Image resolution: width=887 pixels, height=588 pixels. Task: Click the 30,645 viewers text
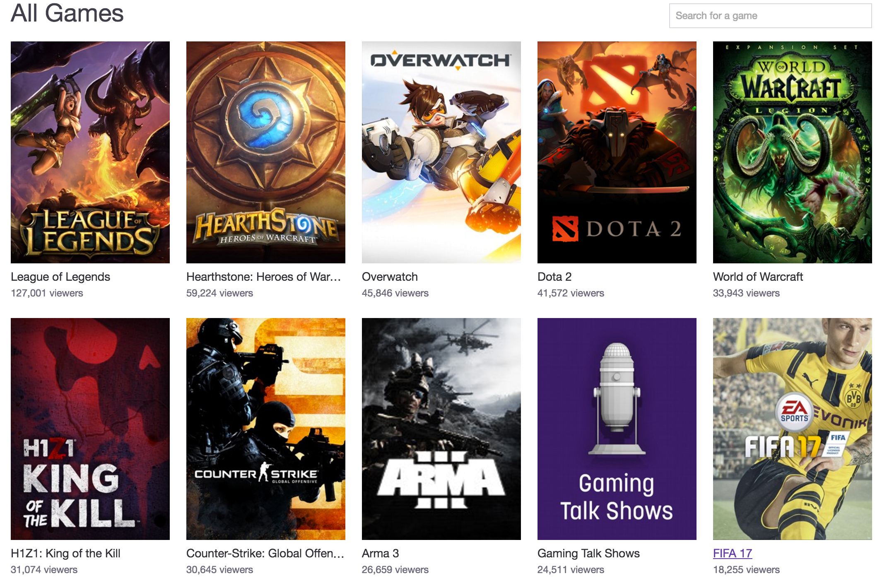[219, 570]
